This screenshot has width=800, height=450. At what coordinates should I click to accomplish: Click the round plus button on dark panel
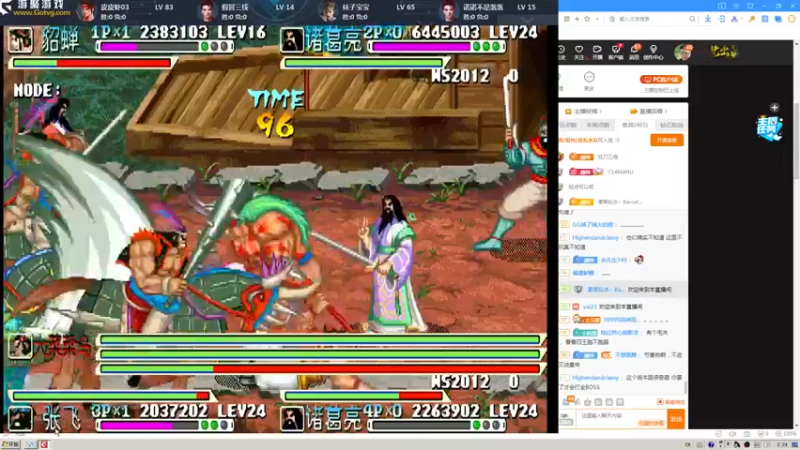[x=774, y=108]
